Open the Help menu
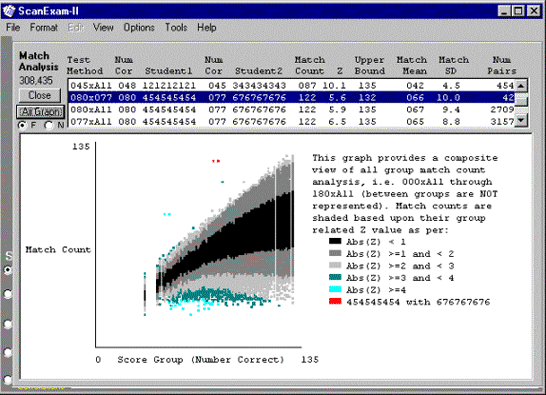Viewport: 546px width, 395px height. 207,28
